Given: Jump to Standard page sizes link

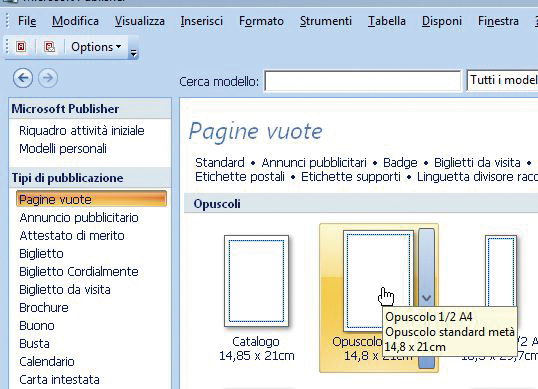Looking at the screenshot, I should tap(220, 163).
